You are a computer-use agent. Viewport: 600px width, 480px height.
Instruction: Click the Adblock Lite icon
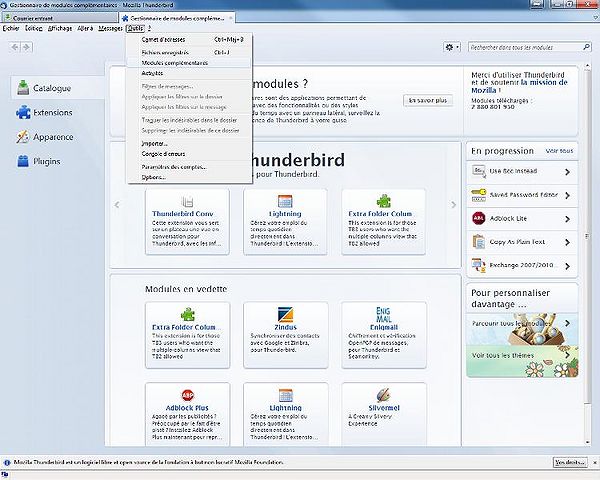[x=478, y=219]
